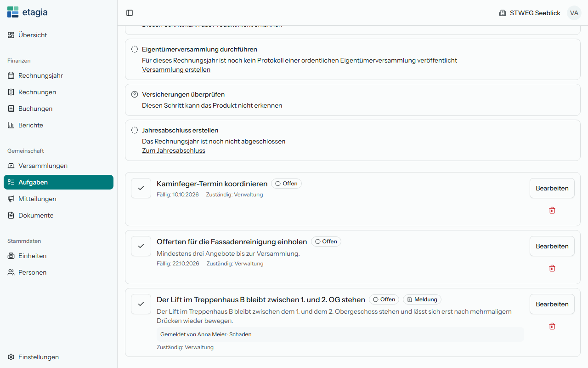Select Aufgaben in the sidebar
Viewport: 588px width, 368px height.
tap(58, 182)
